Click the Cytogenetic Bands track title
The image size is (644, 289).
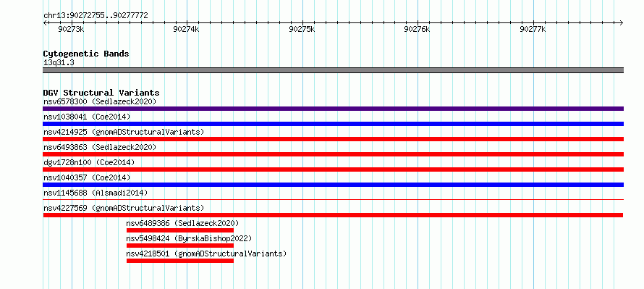86,54
